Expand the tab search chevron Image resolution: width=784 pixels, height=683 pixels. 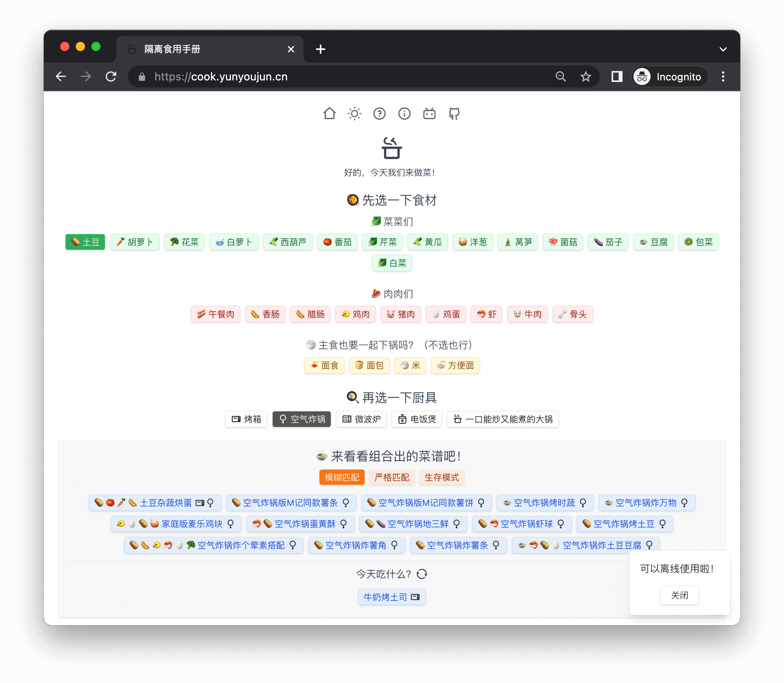pos(723,49)
